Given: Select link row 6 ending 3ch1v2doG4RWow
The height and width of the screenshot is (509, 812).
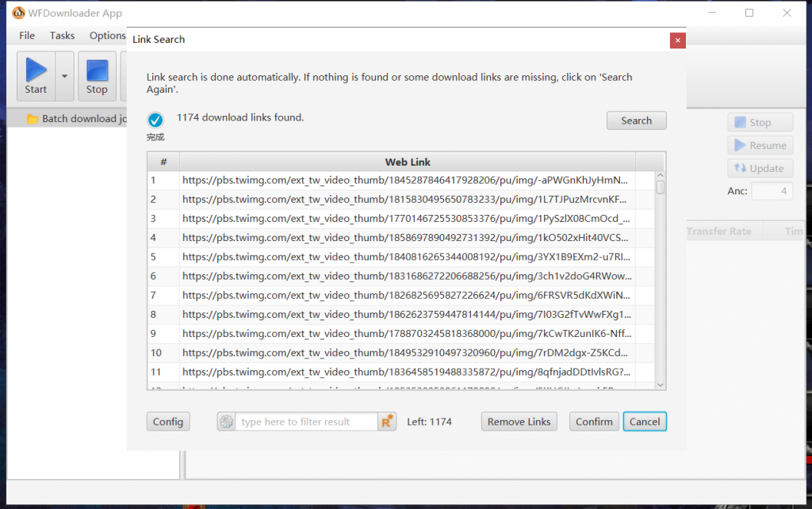Looking at the screenshot, I should pos(400,276).
